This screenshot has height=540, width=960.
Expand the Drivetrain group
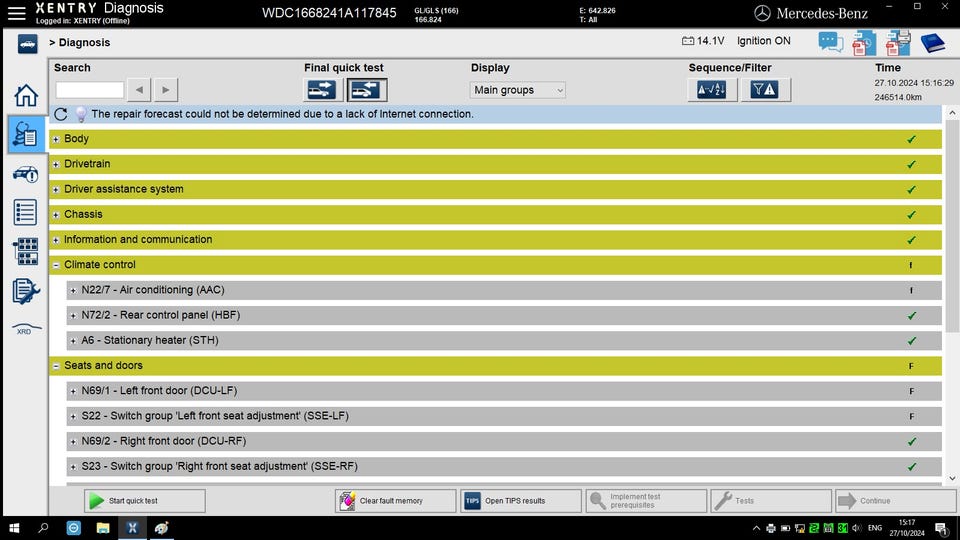pyautogui.click(x=56, y=164)
